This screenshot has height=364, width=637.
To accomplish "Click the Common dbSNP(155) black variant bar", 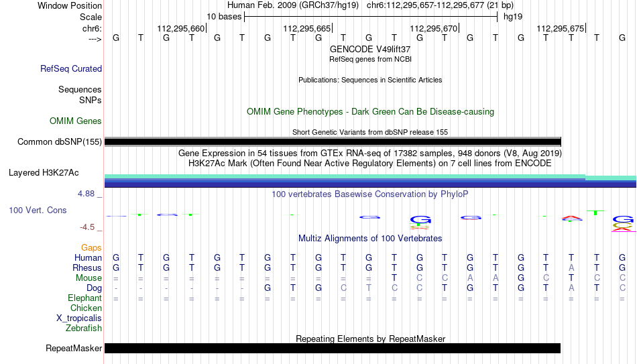I will (x=333, y=142).
